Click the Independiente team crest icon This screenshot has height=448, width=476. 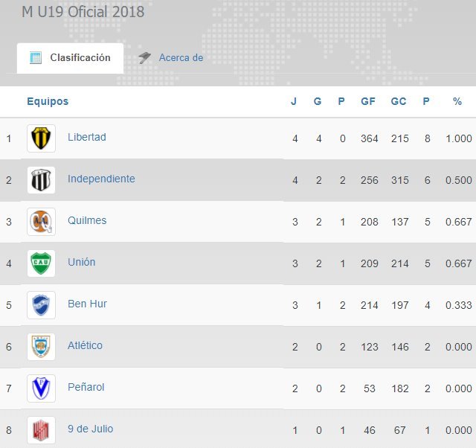(x=41, y=180)
